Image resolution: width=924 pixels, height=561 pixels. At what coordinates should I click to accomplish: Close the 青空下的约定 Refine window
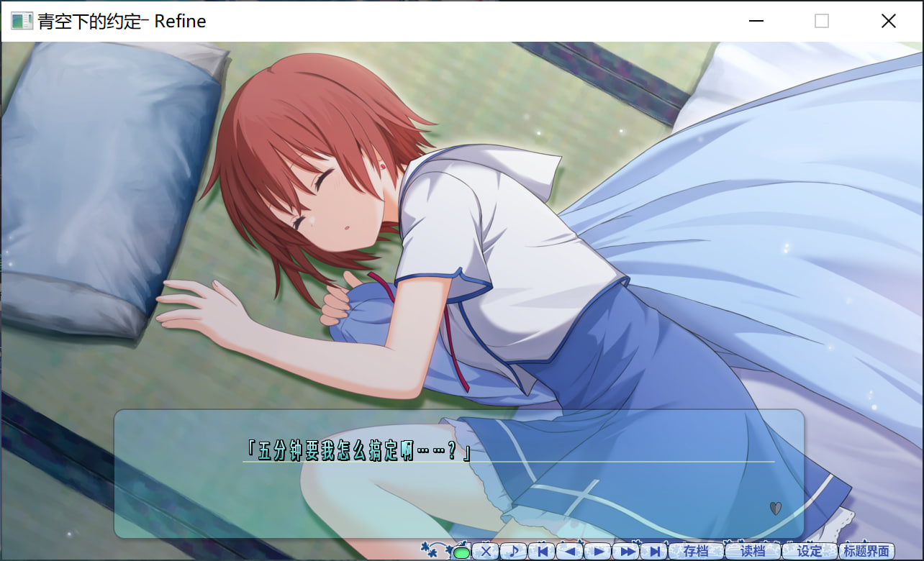tap(889, 22)
